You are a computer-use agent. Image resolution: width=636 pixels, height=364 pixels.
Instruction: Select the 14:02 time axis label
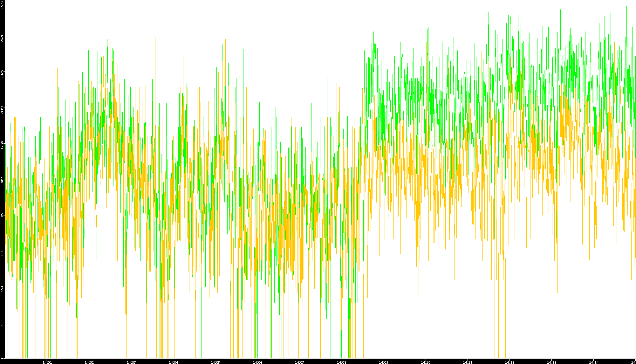pyautogui.click(x=89, y=362)
